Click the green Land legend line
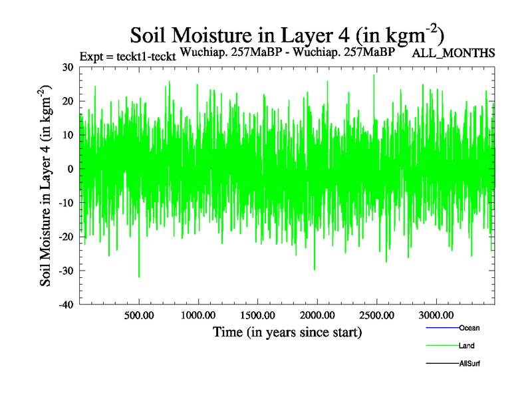532x399 pixels. click(x=442, y=346)
